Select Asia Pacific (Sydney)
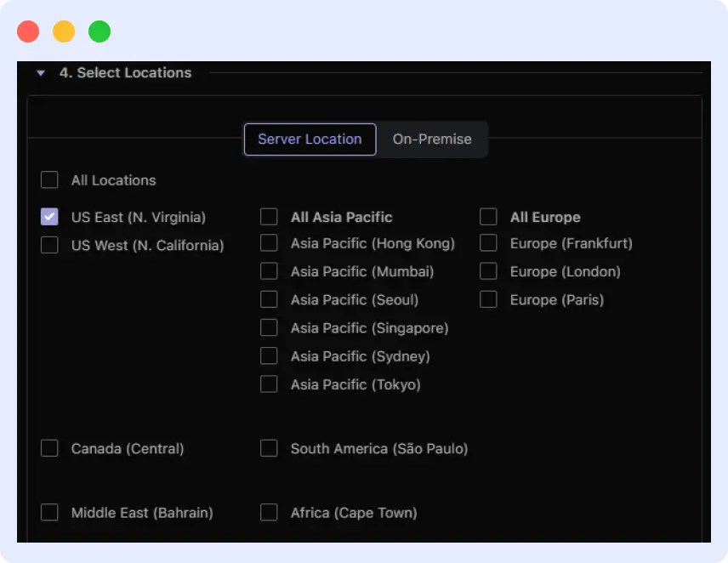 coord(269,355)
